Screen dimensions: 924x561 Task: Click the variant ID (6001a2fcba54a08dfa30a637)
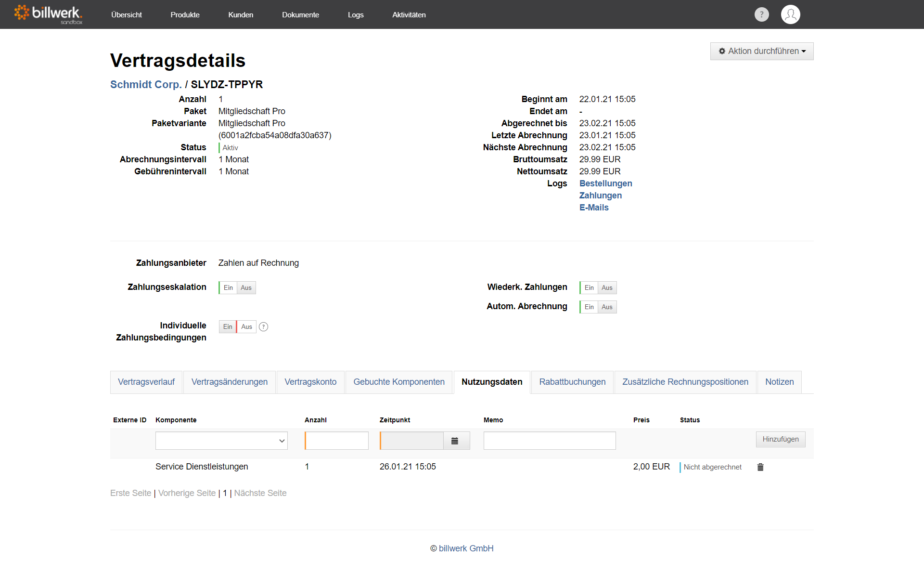click(x=275, y=135)
